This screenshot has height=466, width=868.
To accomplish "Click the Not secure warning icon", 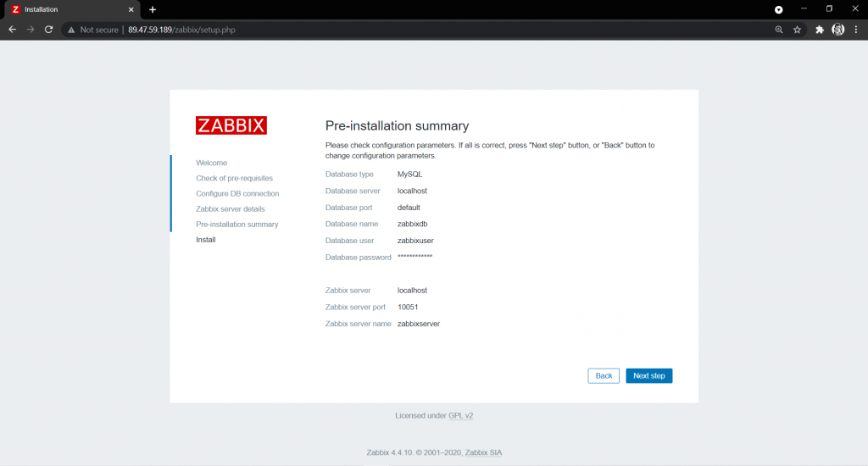I will (71, 30).
